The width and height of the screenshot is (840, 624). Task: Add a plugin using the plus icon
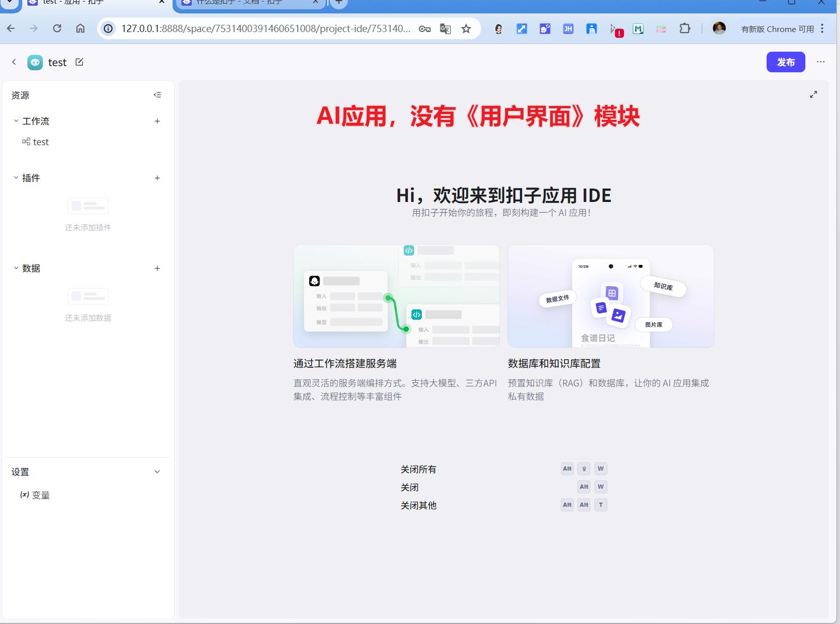point(158,178)
